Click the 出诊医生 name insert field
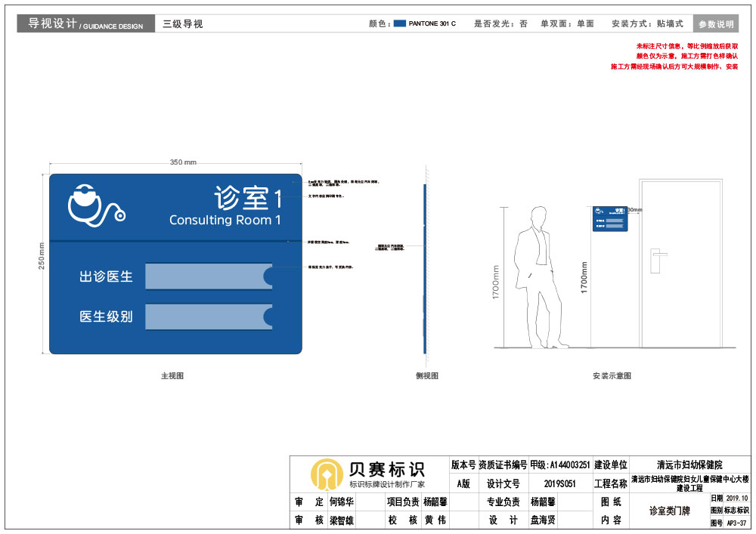This screenshot has width=756, height=534. [204, 276]
